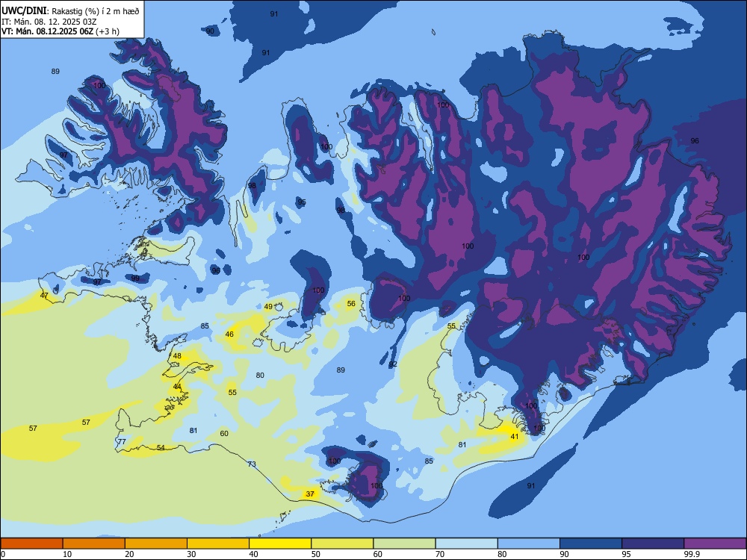Click the humidity value '41' on the map
747x560 pixels.
(515, 437)
